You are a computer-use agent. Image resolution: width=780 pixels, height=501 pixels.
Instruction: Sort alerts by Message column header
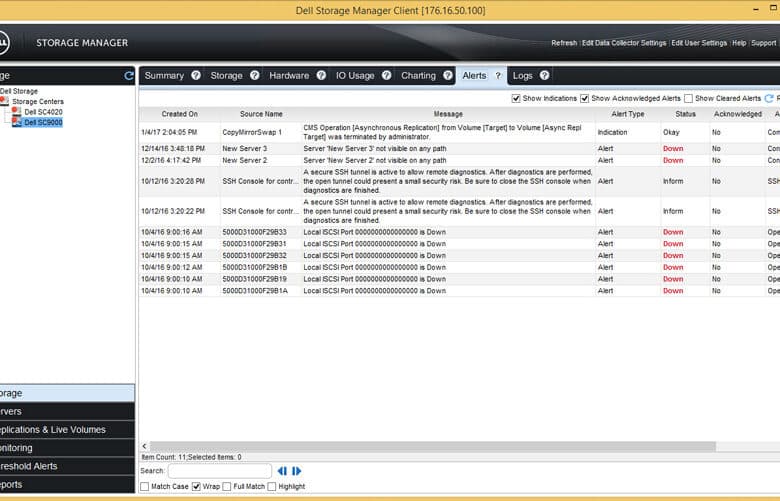click(448, 114)
